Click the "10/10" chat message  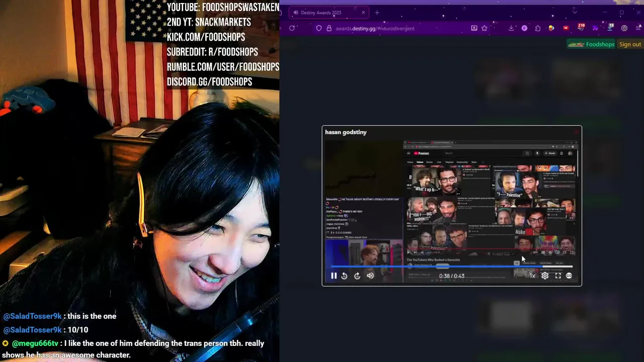77,330
